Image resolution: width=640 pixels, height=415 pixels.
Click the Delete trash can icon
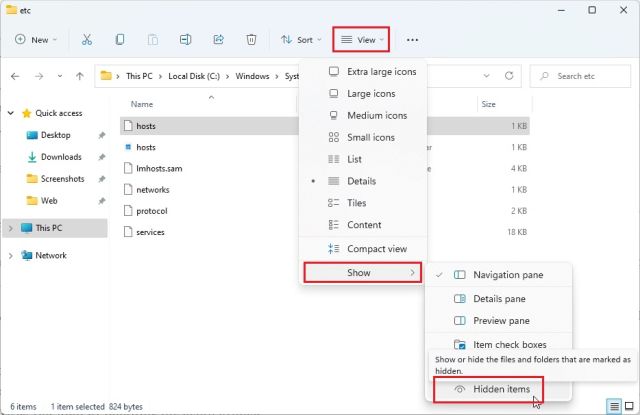pos(251,40)
